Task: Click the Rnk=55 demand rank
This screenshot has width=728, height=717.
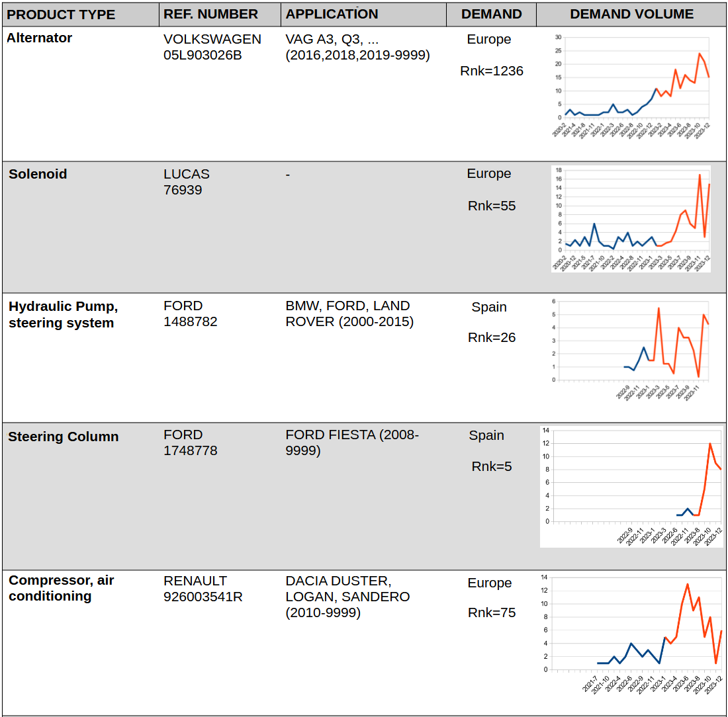Action: (492, 206)
